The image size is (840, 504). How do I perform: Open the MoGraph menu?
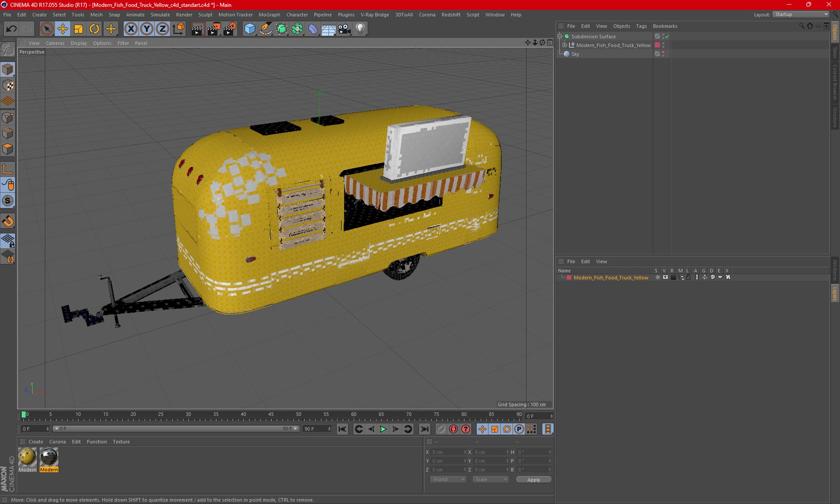(x=269, y=14)
